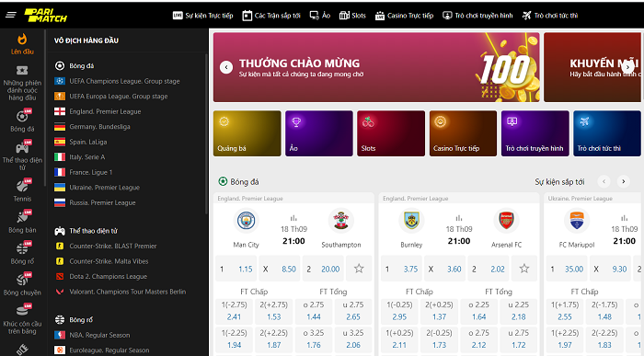Select Bóng bàn sidebar icon
644x356 pixels.
pyautogui.click(x=22, y=222)
